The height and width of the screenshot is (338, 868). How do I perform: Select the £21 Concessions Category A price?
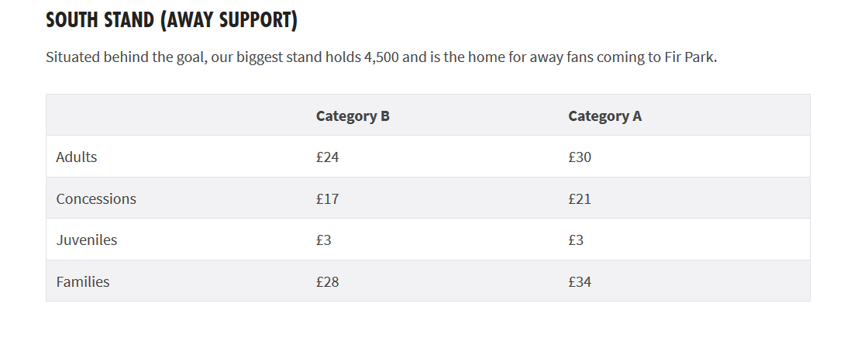580,198
